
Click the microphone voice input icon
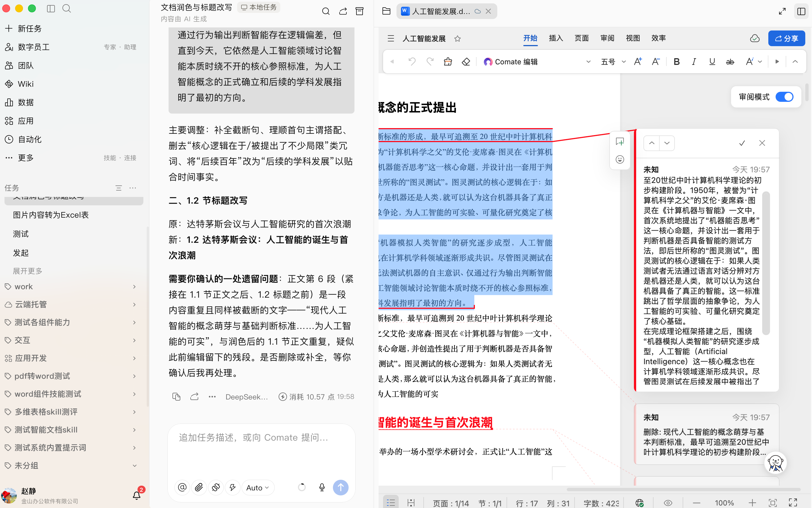pyautogui.click(x=322, y=487)
